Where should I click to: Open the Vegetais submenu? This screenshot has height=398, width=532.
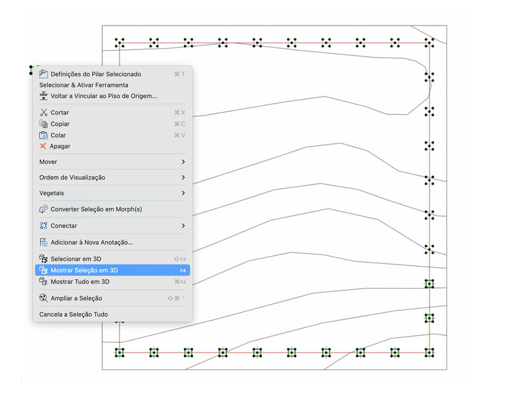click(112, 193)
